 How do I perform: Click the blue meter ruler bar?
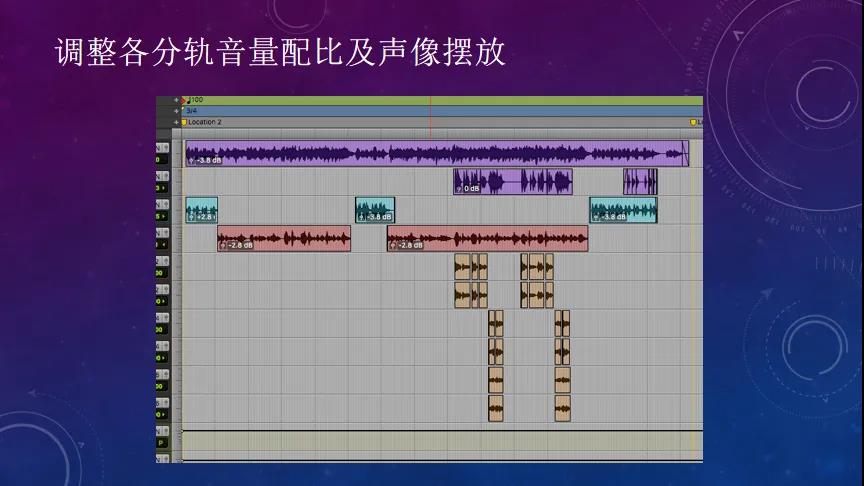point(442,111)
